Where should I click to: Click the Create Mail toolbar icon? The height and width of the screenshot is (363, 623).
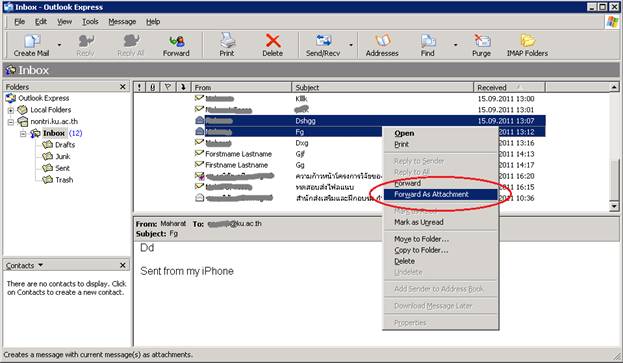click(x=32, y=45)
